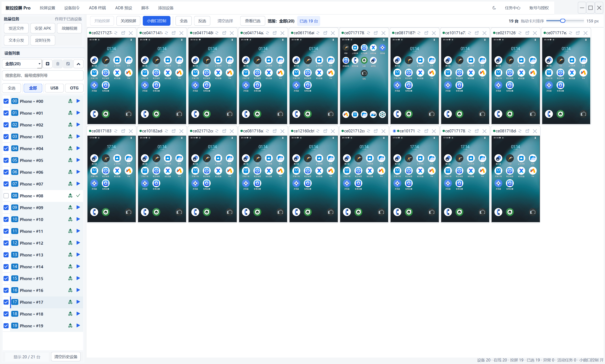
Task: Toggle dark mode moon icon
Action: coord(494,8)
